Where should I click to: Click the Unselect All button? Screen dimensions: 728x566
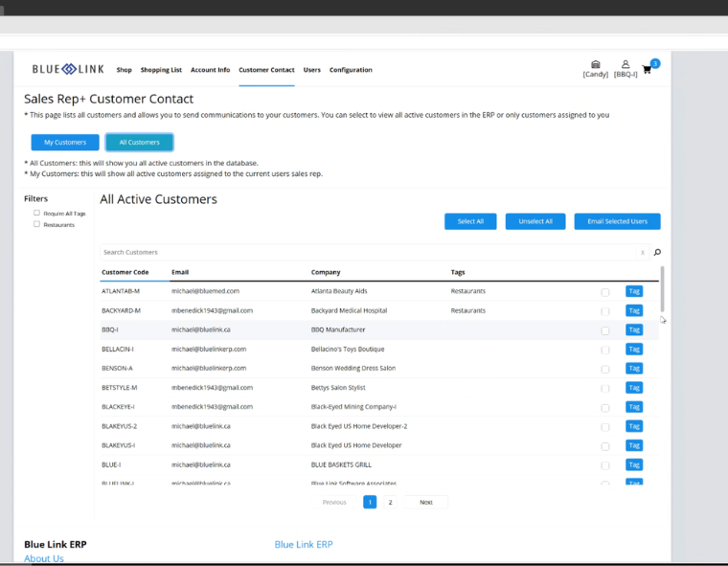tap(535, 221)
